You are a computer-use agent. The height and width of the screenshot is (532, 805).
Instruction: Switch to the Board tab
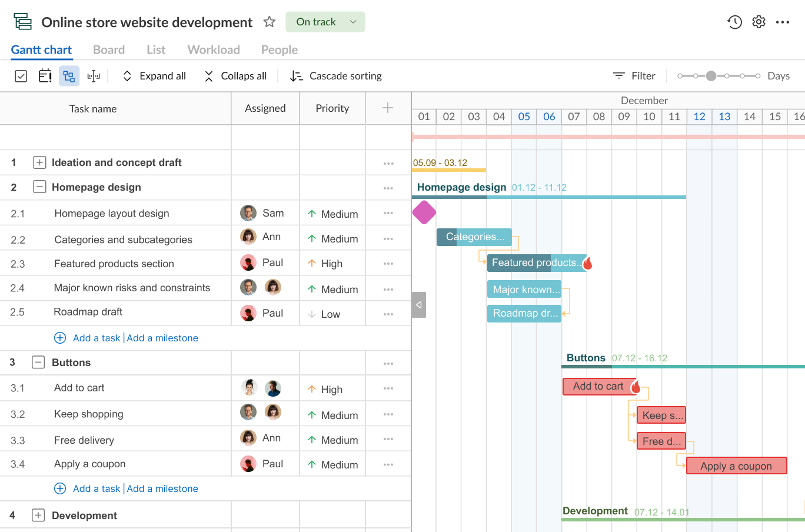tap(109, 50)
